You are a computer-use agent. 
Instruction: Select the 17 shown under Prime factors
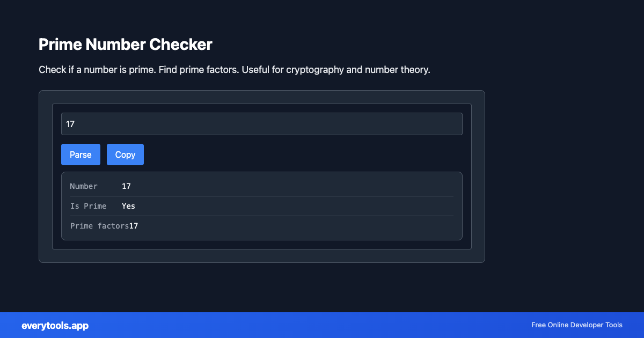click(134, 226)
